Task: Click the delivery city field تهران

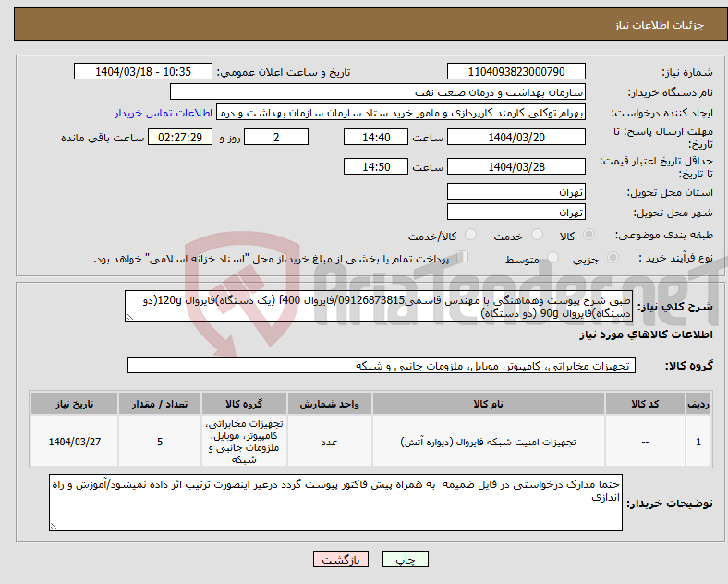Action: 516,213
